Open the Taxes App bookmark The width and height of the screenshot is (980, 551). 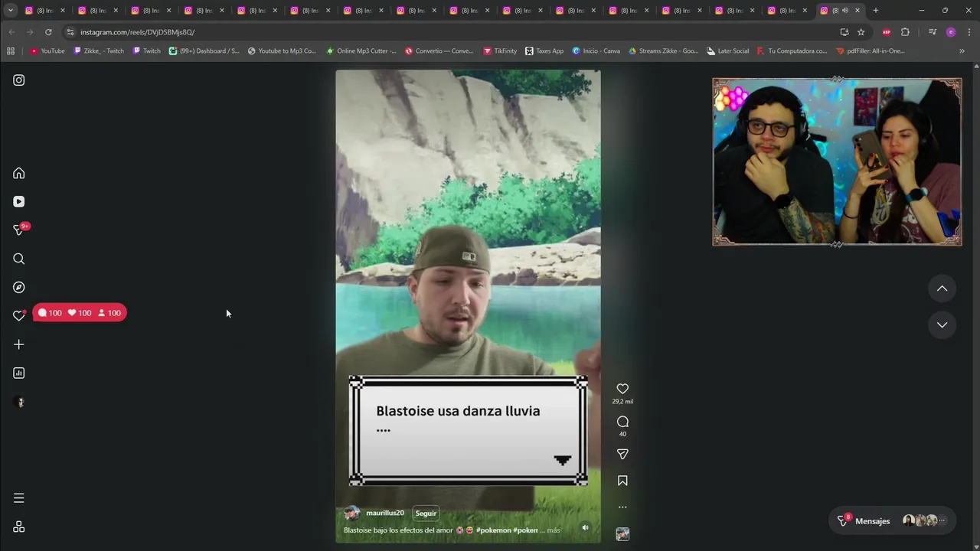[x=544, y=51]
